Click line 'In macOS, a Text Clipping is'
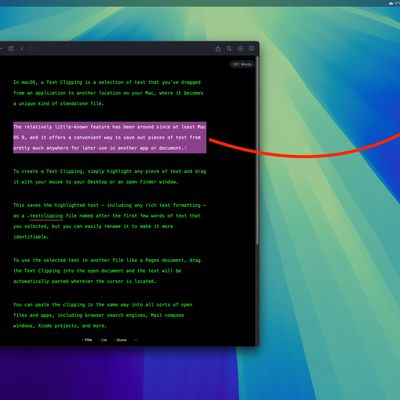 (107, 82)
